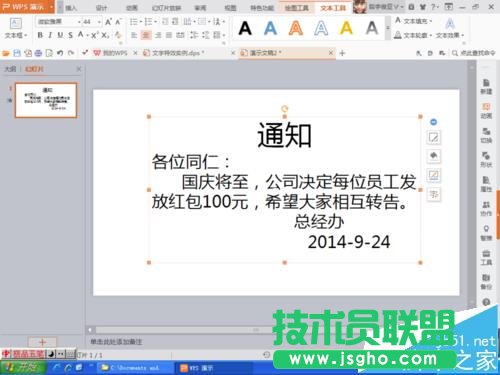Click the print preview icon in quick toolbar
The width and height of the screenshot is (500, 375).
coord(49,53)
